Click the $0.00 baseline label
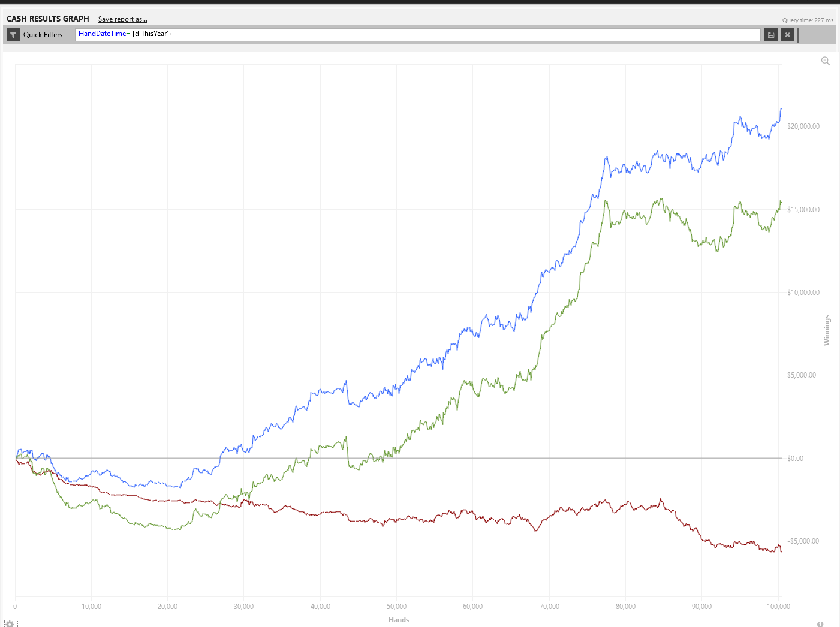This screenshot has height=627, width=840. [x=795, y=459]
